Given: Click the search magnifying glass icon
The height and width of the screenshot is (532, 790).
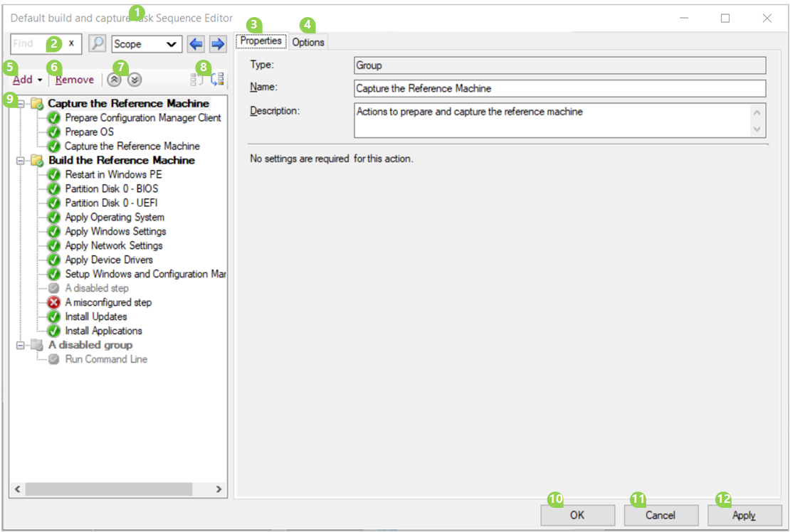Looking at the screenshot, I should pos(97,43).
